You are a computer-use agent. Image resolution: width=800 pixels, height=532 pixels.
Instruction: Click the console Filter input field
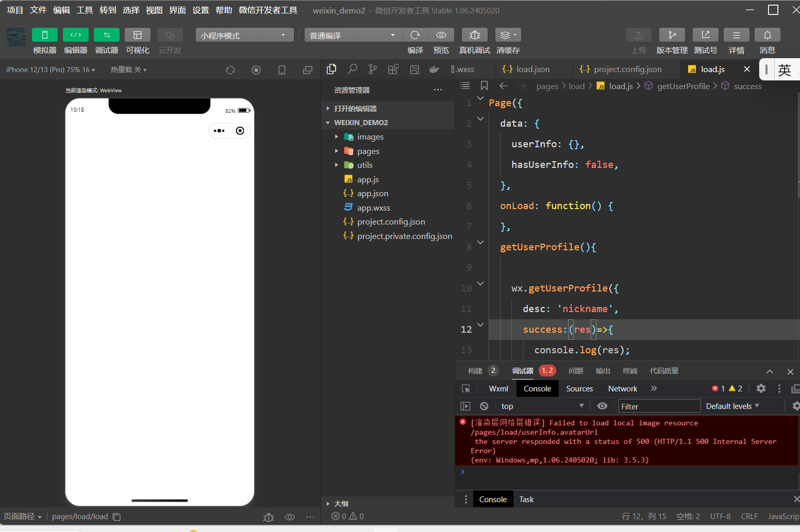pos(659,406)
